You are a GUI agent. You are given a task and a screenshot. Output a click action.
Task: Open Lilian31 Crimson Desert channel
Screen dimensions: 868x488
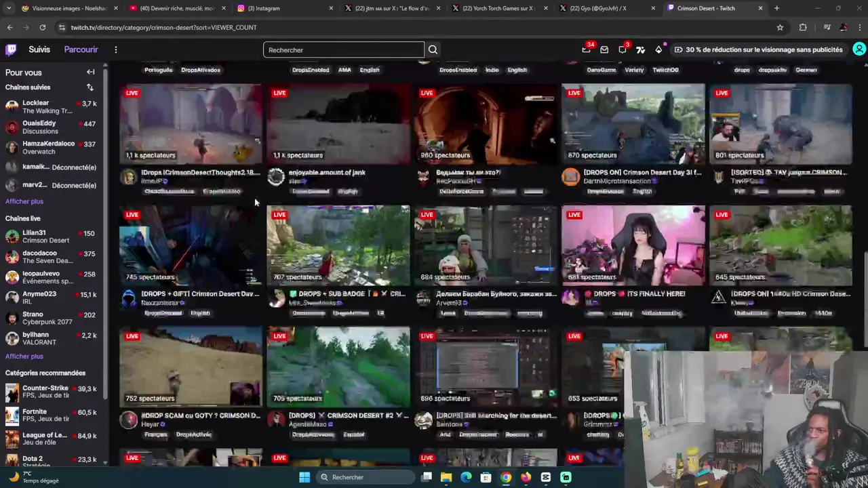click(x=52, y=237)
